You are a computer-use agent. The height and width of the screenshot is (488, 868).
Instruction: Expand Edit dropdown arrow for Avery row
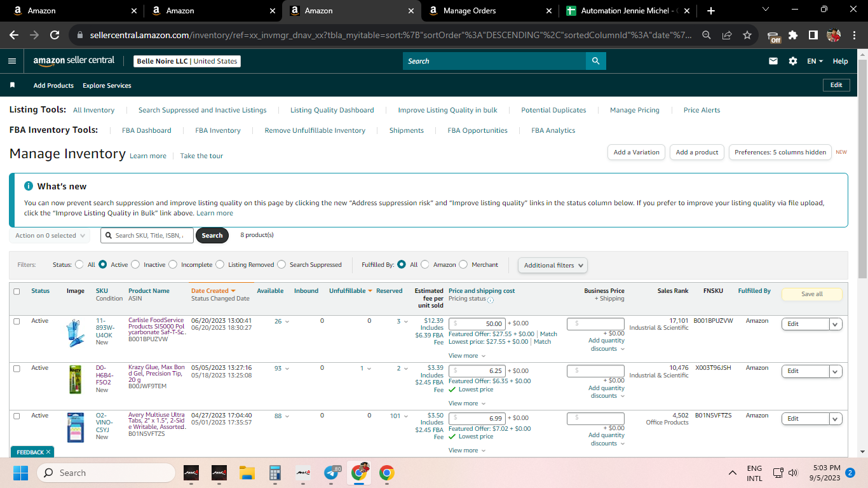[x=836, y=419]
